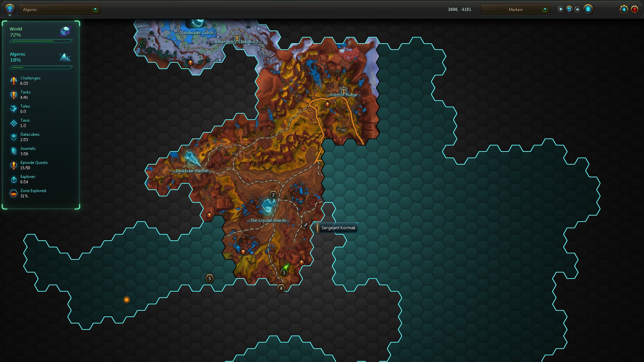The width and height of the screenshot is (644, 362).
Task: Click the Tremor Ridge label
Action: (343, 95)
